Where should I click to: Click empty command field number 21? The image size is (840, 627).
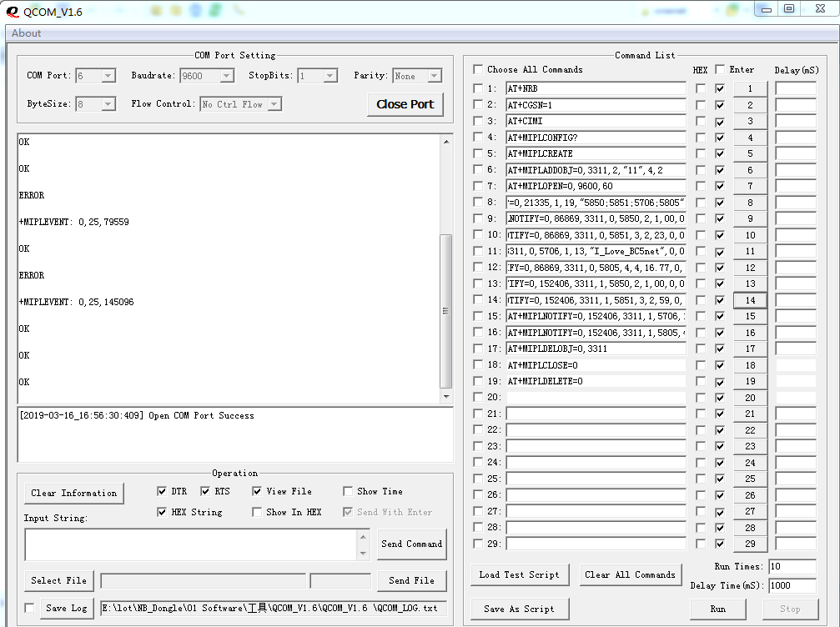596,414
